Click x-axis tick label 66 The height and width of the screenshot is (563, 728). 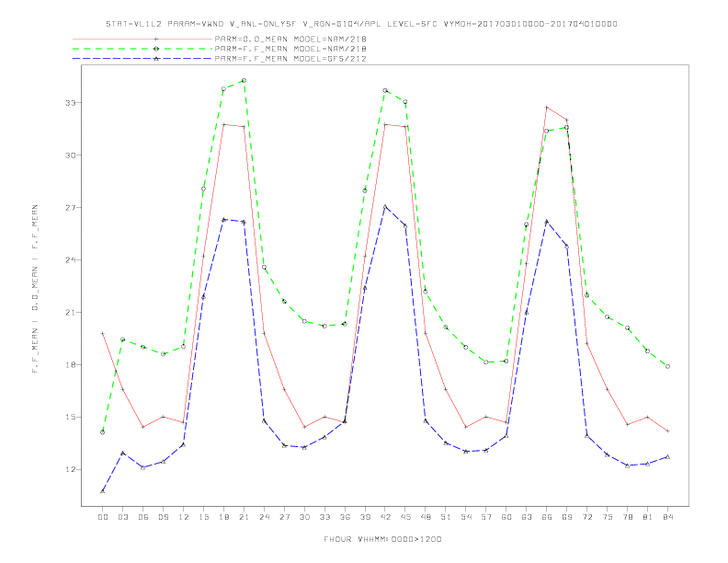pyautogui.click(x=547, y=517)
